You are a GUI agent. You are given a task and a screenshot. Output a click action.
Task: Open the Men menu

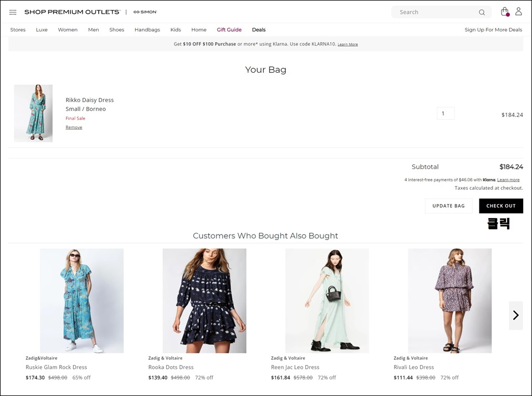click(x=94, y=30)
